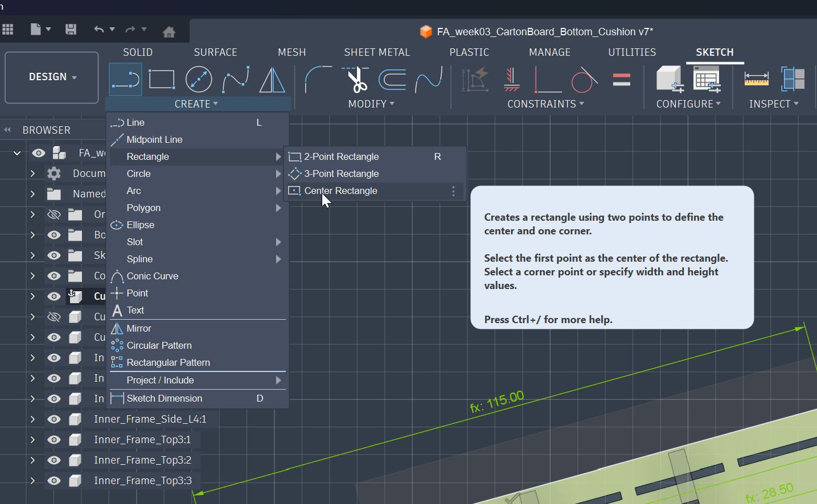The image size is (817, 504).
Task: Open the CONSTRAINTS panel dropdown
Action: 545,104
